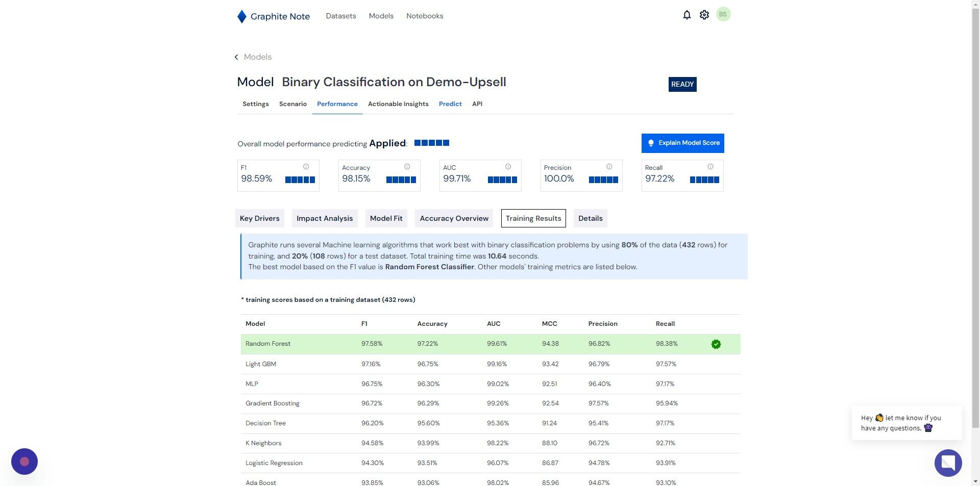
Task: Click the page vertical scrollbar
Action: [975, 214]
